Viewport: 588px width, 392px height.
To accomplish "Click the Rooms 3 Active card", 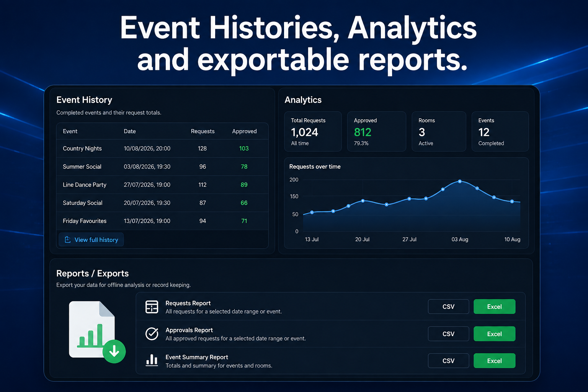I will coord(439,131).
